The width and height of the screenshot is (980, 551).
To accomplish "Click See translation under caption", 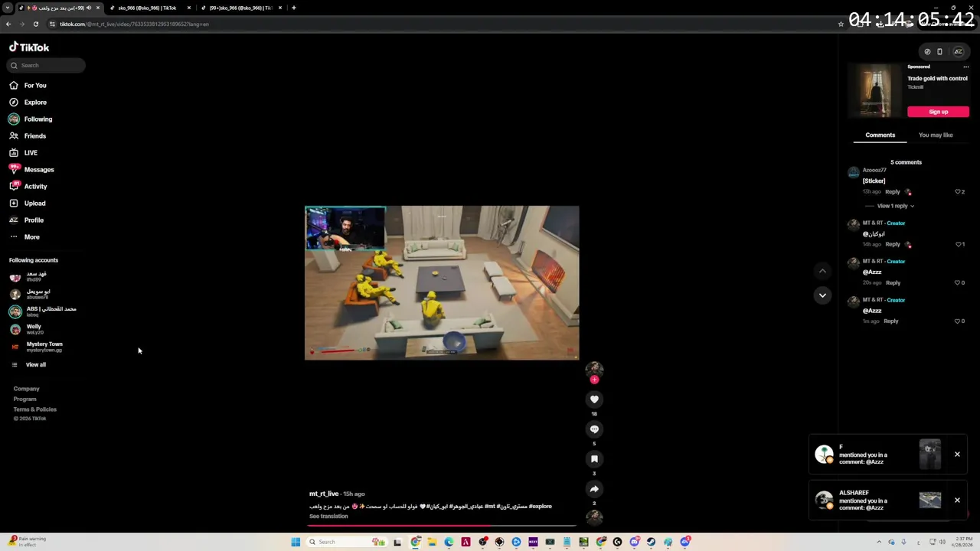I will click(328, 517).
